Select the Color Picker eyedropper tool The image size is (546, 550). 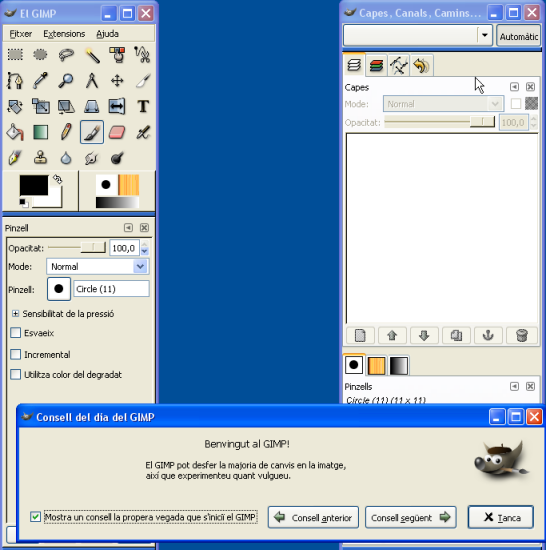[41, 81]
